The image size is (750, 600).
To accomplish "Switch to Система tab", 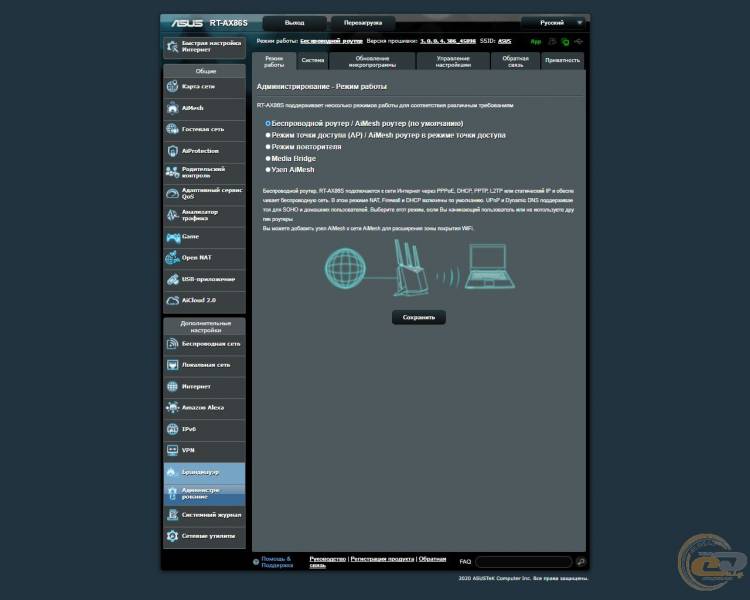I will click(x=313, y=62).
